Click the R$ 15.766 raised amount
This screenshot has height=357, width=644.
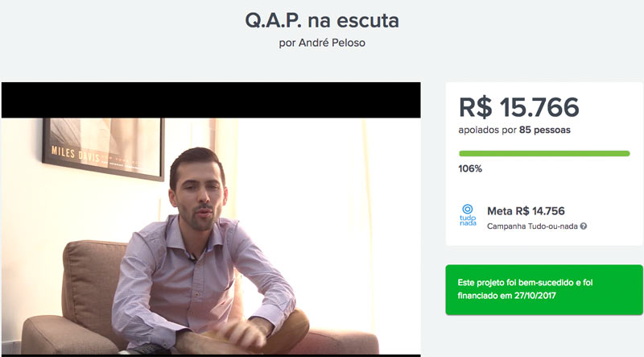pos(518,107)
